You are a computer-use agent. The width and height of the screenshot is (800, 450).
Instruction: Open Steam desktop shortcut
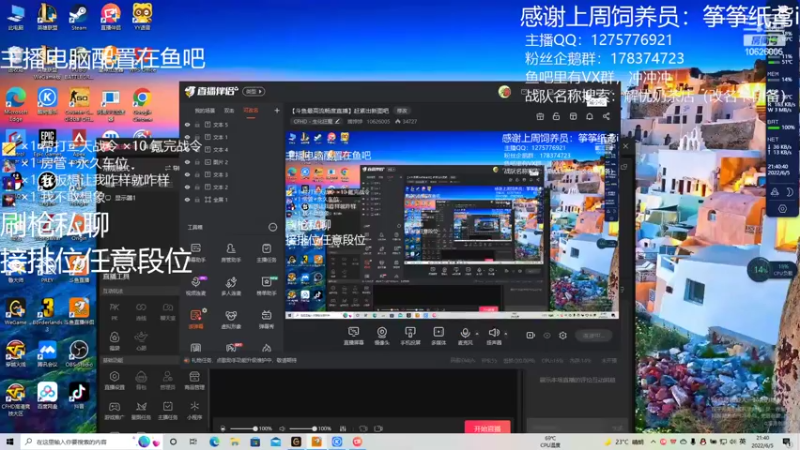pyautogui.click(x=78, y=17)
